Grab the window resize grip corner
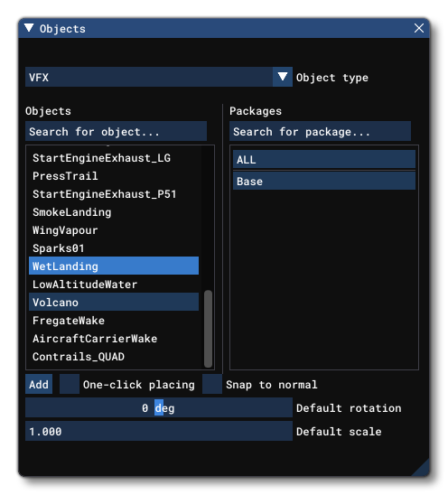448x495 pixels. tap(422, 468)
